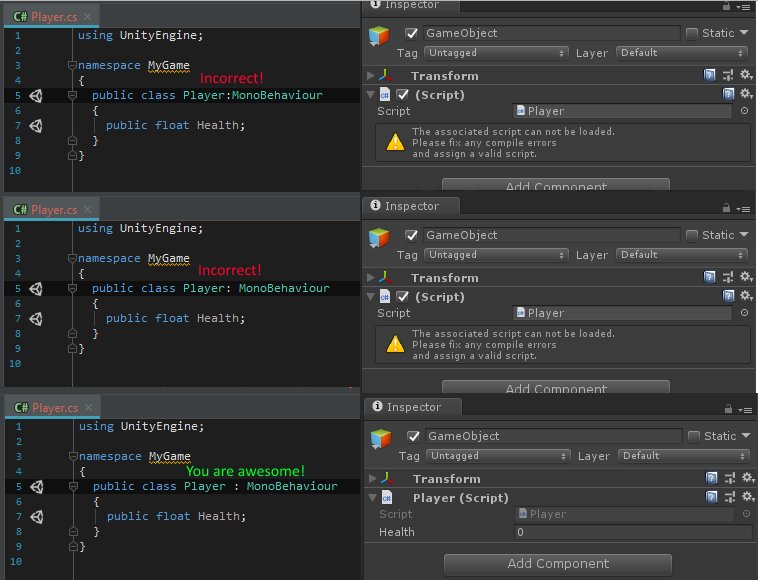Screen dimensions: 758x580
Task: Toggle the GameObject active checkbox in the top Inspector
Action: pyautogui.click(x=411, y=33)
